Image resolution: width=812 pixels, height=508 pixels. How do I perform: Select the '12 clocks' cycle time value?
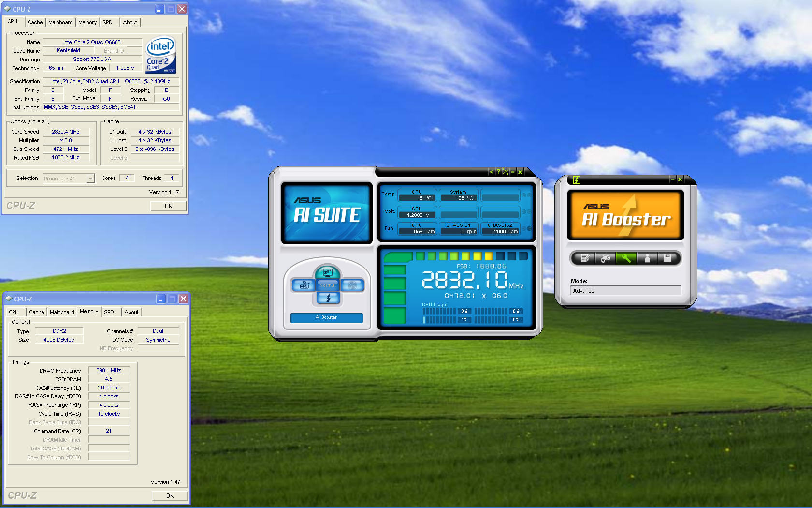[x=109, y=414]
